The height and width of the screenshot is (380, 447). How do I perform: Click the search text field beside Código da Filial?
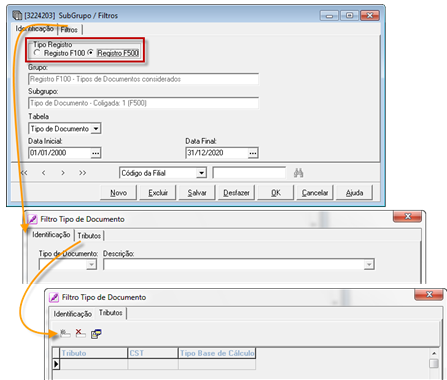click(x=249, y=173)
